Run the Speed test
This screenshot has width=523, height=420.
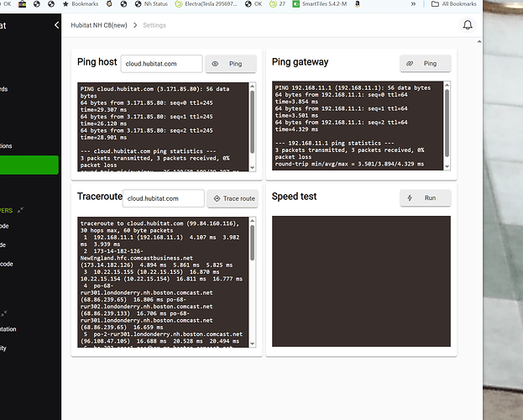point(426,198)
